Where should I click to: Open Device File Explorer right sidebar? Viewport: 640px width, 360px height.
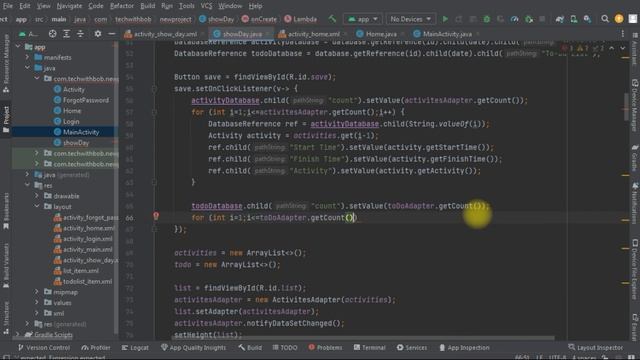pyautogui.click(x=635, y=269)
